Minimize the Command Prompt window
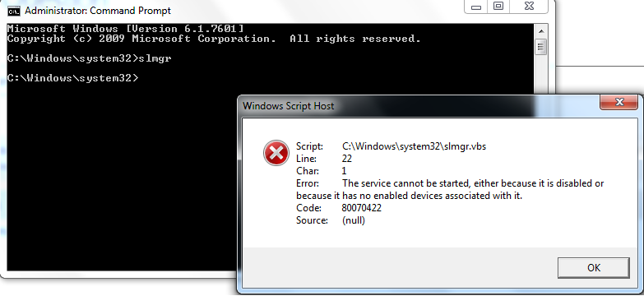644x296 pixels. point(476,7)
